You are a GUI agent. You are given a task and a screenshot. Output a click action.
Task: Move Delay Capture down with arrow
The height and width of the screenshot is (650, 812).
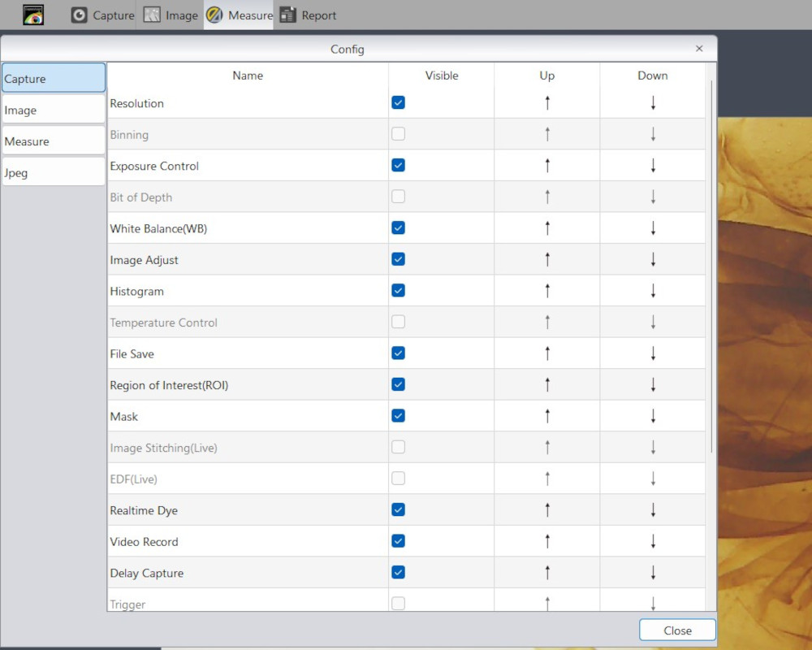[653, 573]
